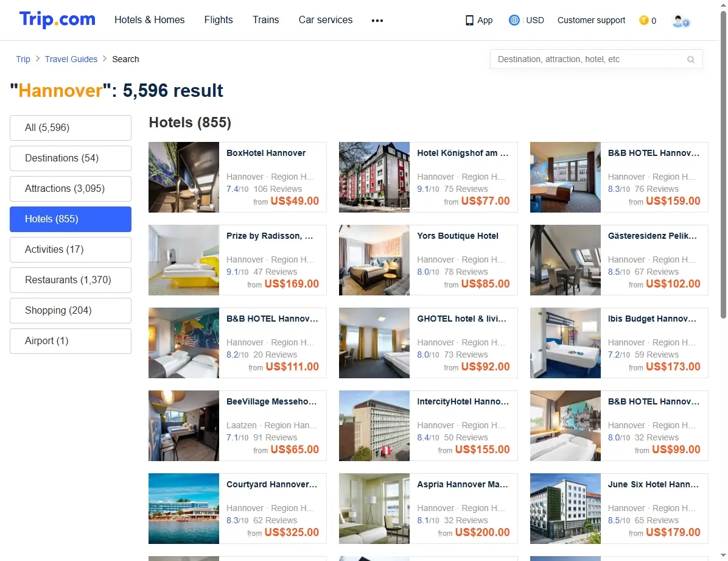Open BeeVillage Messehotel photo
This screenshot has height=561, width=728.
pos(183,426)
